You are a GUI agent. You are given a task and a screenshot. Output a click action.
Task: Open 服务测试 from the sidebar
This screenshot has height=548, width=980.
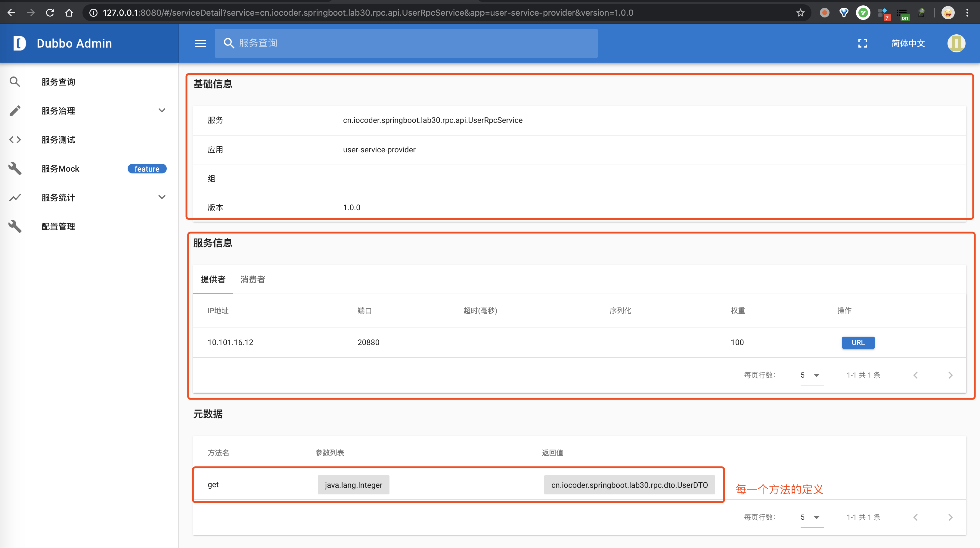point(58,140)
